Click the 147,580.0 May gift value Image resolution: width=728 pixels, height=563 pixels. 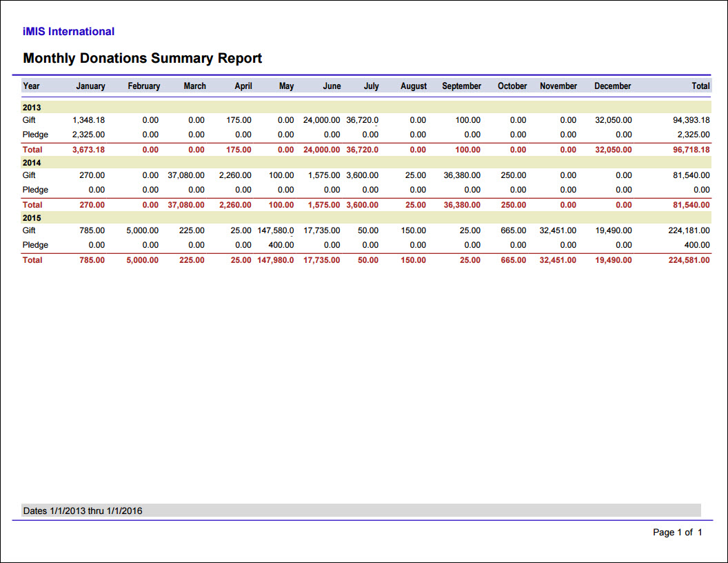(276, 230)
